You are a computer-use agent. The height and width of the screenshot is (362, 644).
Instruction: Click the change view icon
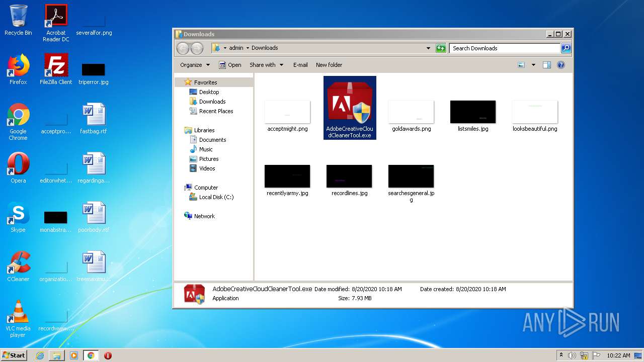tap(521, 65)
